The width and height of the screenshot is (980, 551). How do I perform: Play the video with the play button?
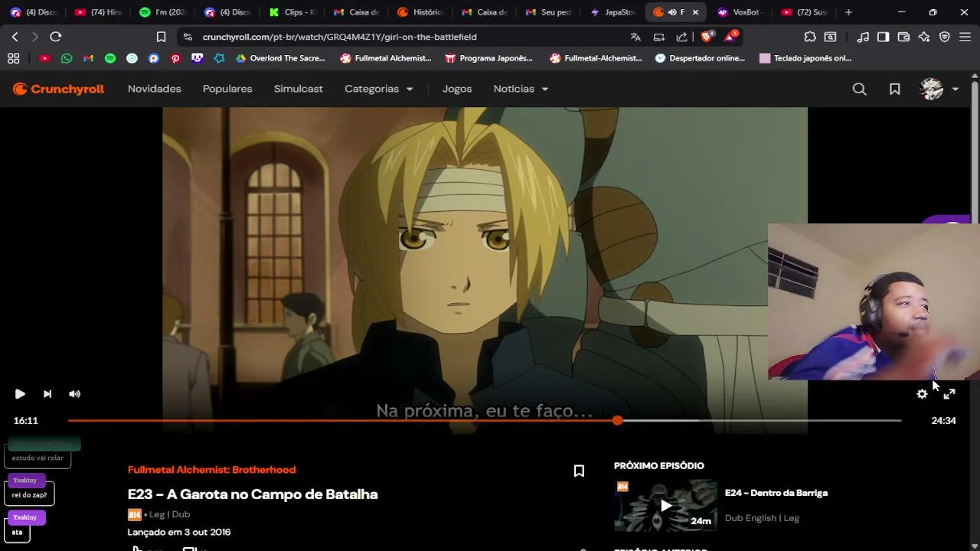[x=20, y=394]
